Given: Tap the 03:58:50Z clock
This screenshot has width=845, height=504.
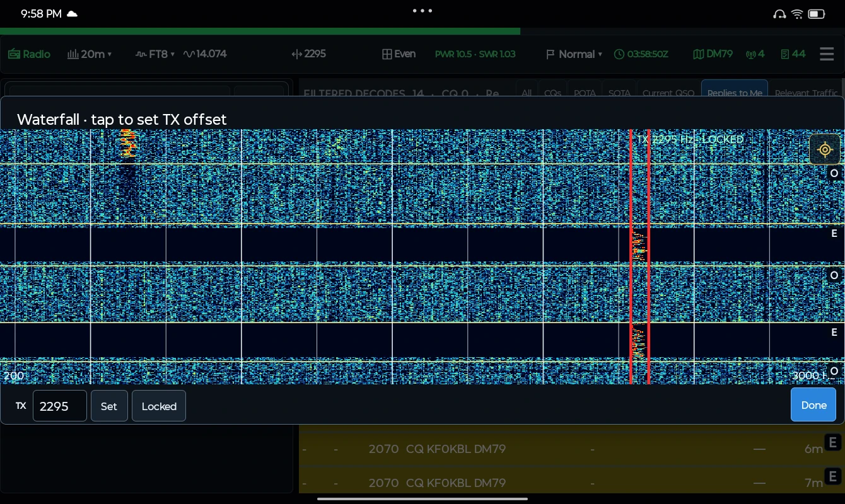Looking at the screenshot, I should [641, 54].
